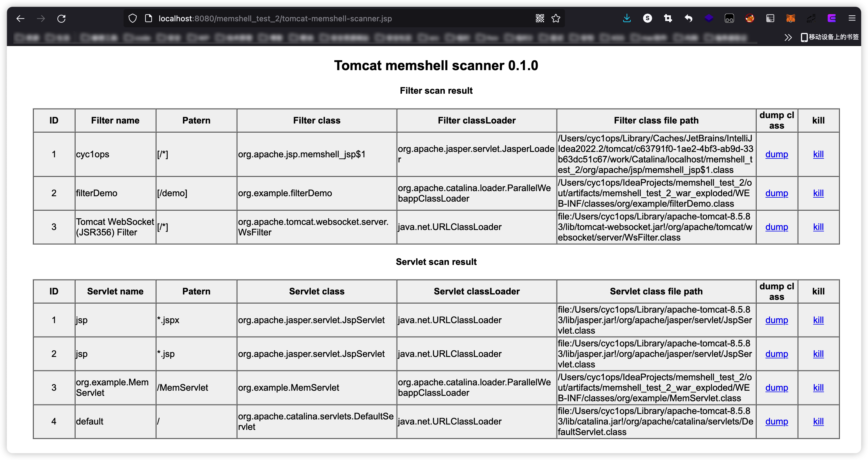Screen dimensions: 868x460
Task: Select org.apache.jsp.memshell_jsp$1 filter class cell
Action: click(316, 154)
